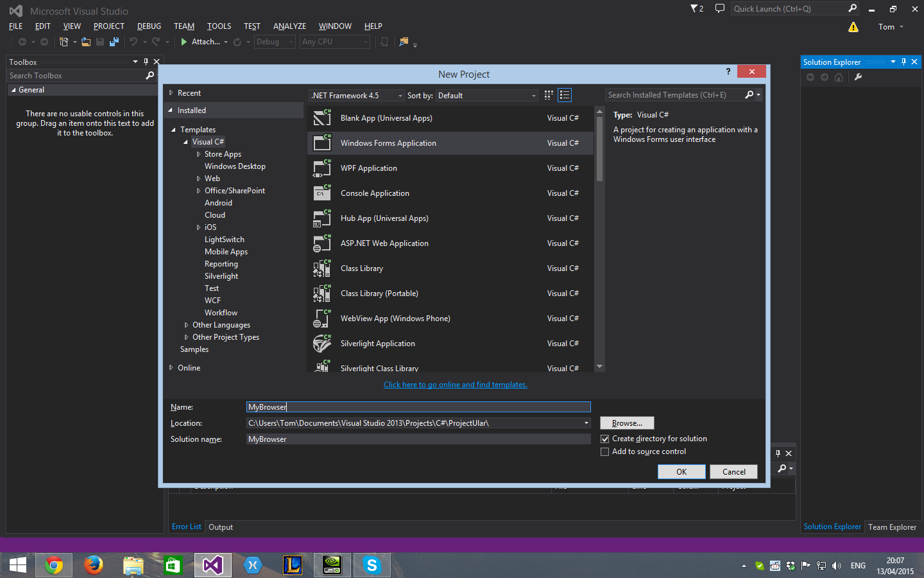Uncheck Create directory for solution

(x=604, y=439)
